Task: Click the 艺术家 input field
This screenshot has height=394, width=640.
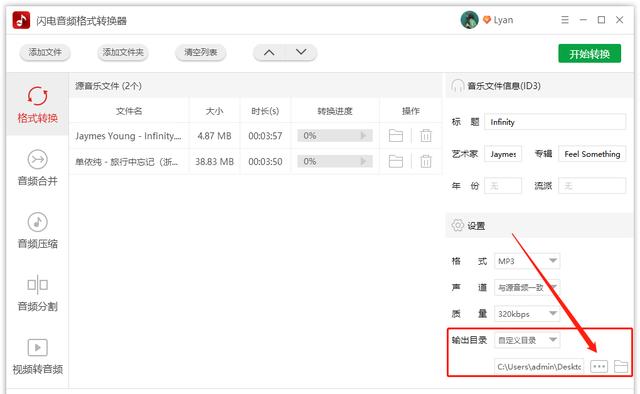Action: pos(503,154)
